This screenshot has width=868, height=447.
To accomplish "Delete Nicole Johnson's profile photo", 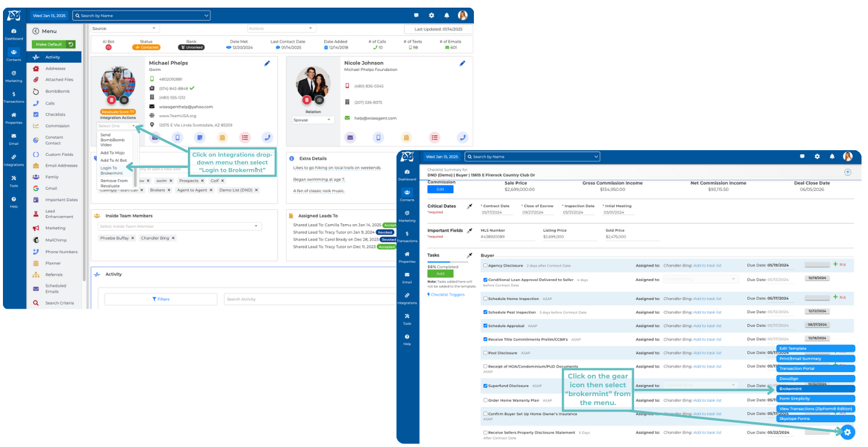I will (307, 101).
